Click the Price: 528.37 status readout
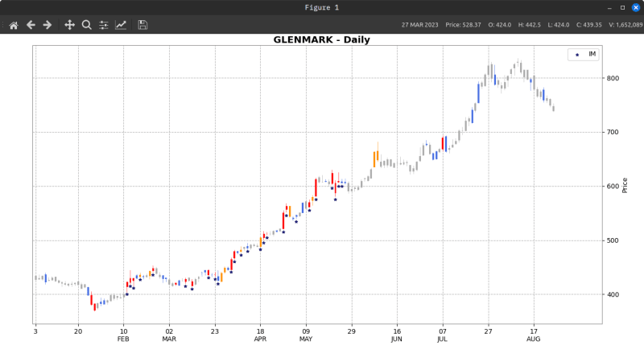Image resolution: width=644 pixels, height=345 pixels. (x=464, y=25)
